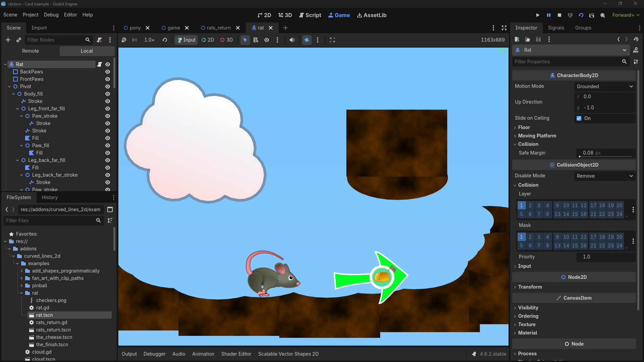Open the History tab
Screen dimensions: 644x362
(50, 197)
